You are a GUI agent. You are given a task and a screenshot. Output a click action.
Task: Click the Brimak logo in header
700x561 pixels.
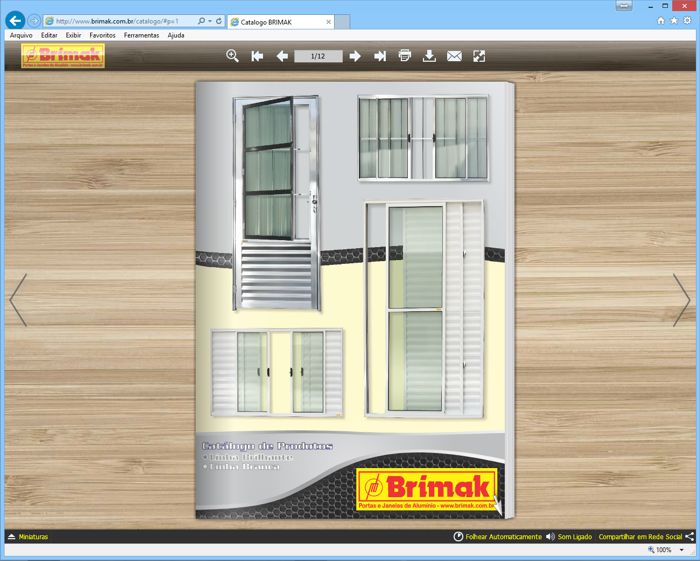(x=62, y=56)
